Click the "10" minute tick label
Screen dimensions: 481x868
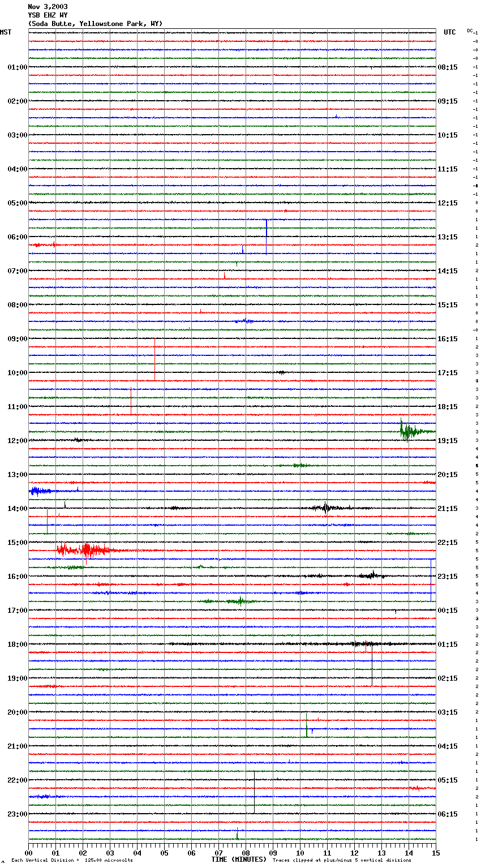click(x=300, y=853)
